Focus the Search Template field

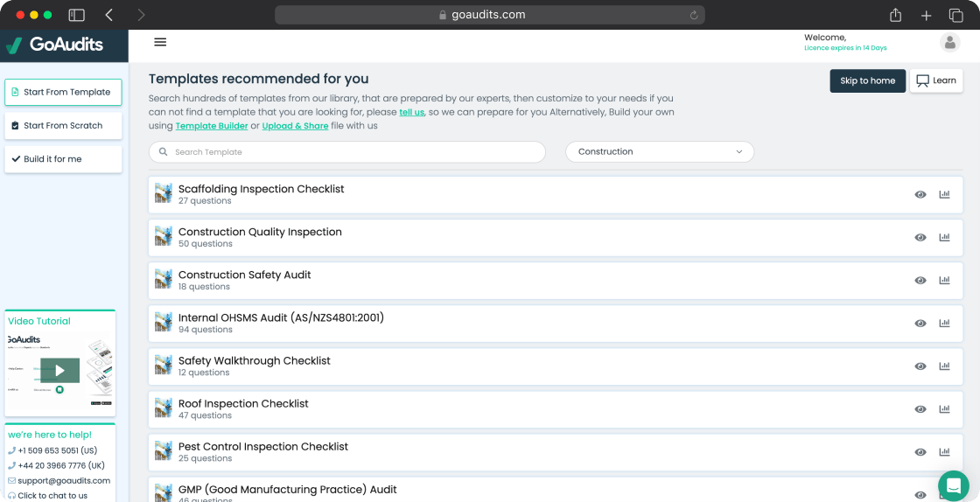pos(346,151)
